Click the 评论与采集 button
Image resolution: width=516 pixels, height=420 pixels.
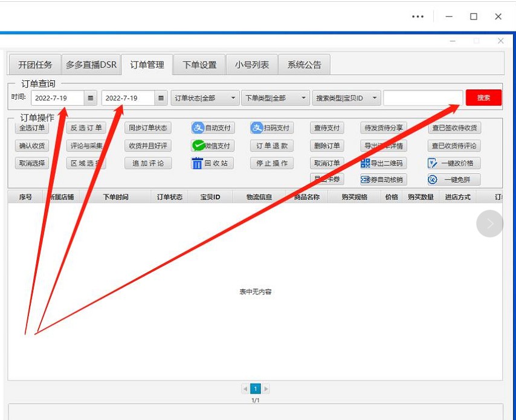pyautogui.click(x=86, y=146)
